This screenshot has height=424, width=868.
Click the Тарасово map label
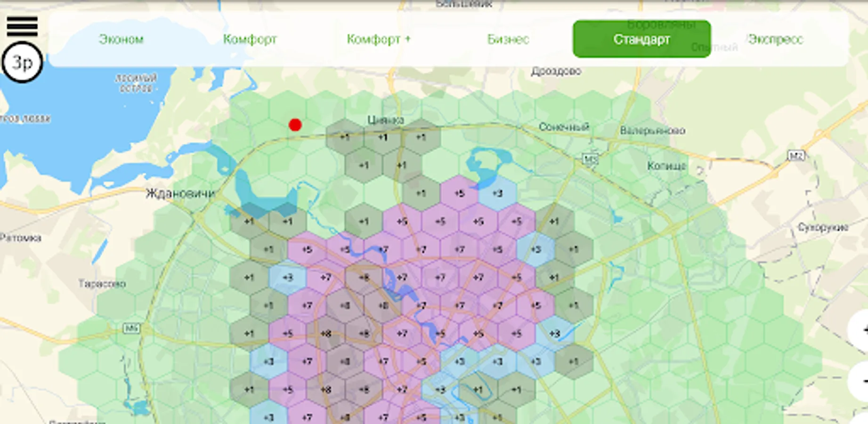[102, 284]
